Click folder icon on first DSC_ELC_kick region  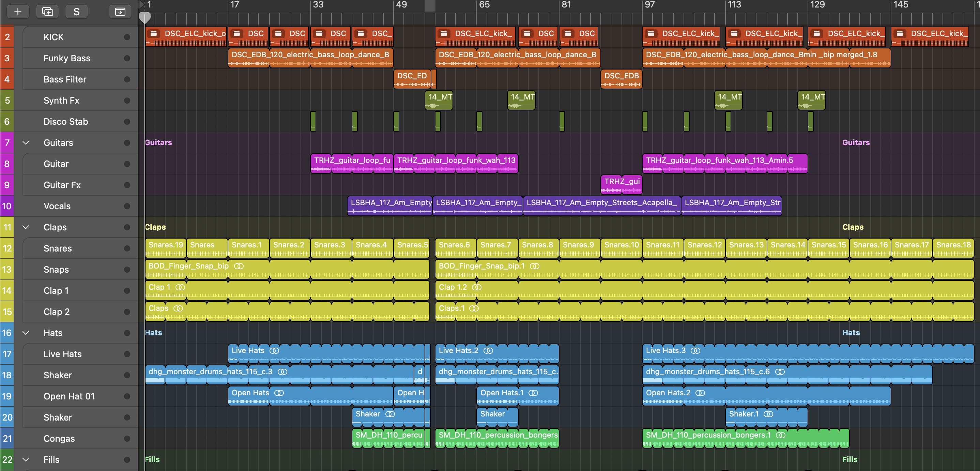pos(154,33)
